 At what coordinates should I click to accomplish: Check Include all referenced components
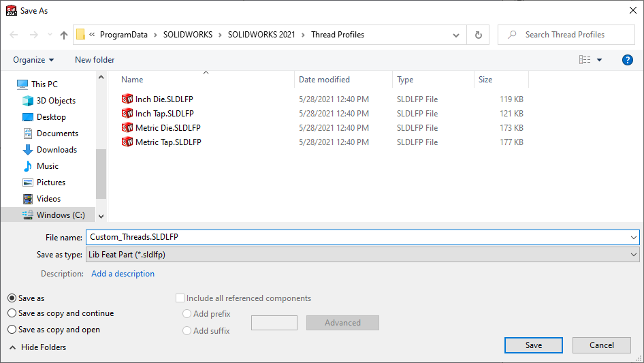pos(180,298)
